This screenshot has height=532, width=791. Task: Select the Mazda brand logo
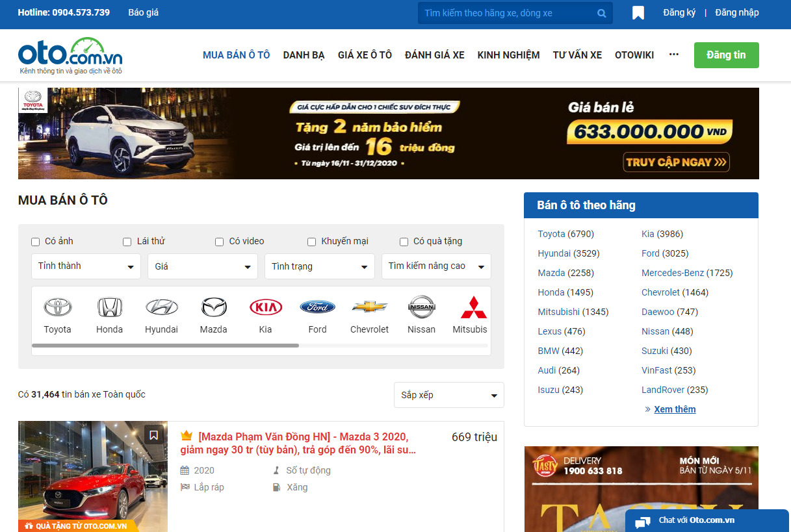(213, 307)
